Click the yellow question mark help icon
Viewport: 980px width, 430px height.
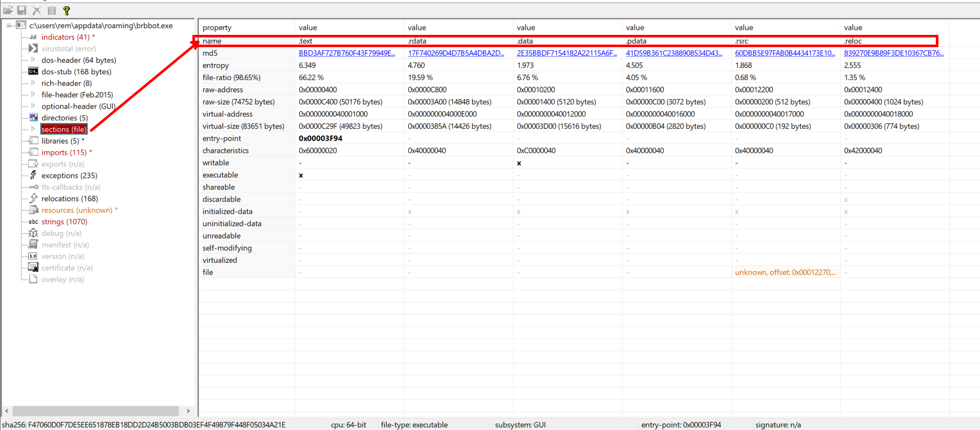66,10
